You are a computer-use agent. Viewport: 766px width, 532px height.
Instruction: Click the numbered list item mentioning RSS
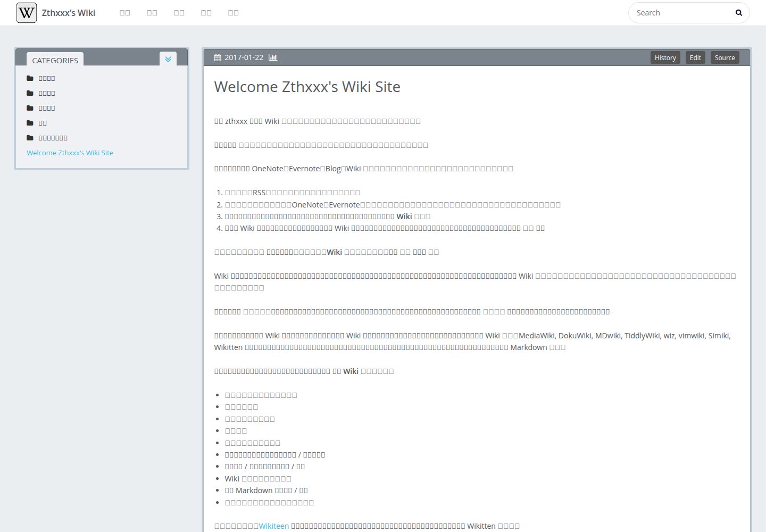point(293,192)
